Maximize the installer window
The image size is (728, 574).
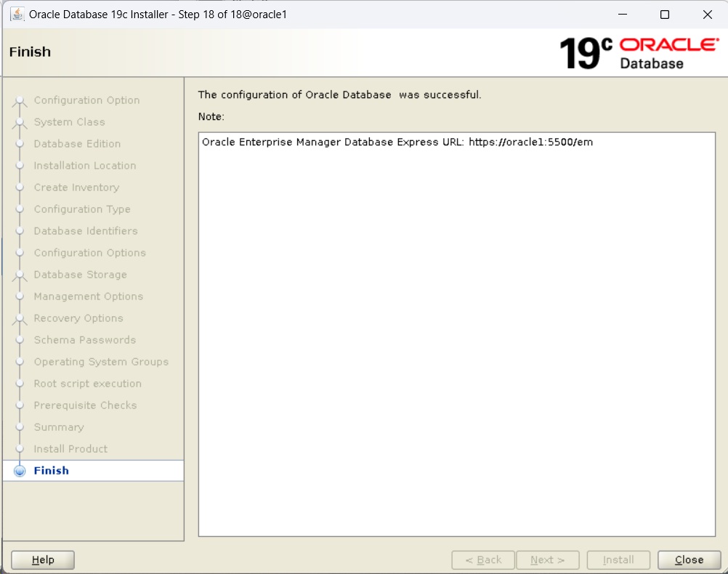(665, 15)
